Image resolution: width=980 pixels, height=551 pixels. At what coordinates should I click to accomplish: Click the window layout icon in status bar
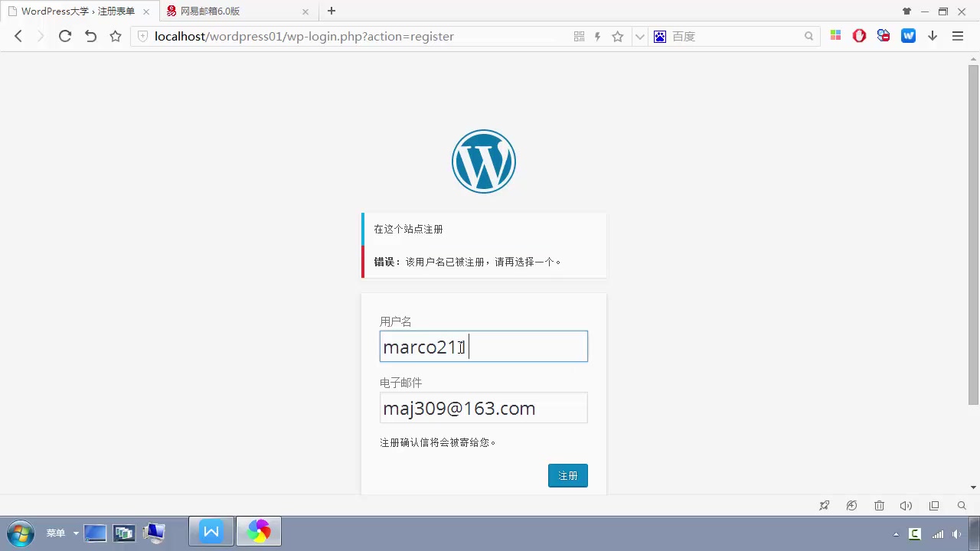tap(934, 505)
